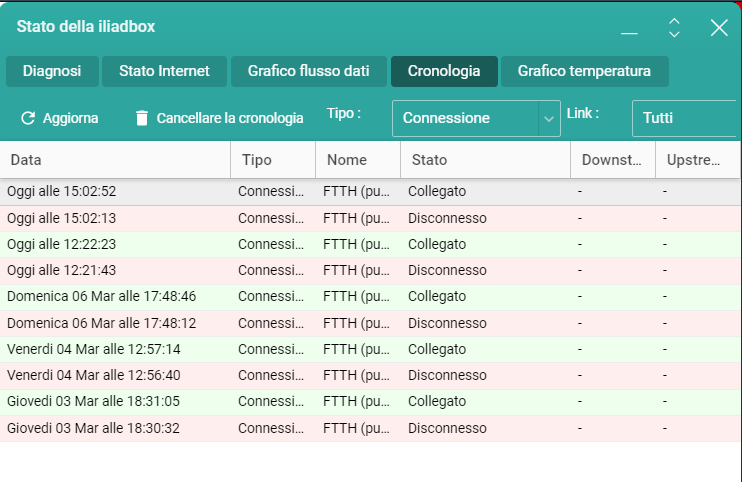Viewport: 742px width, 482px height.
Task: Select row Oggi alle 15:02:13
Action: (370, 219)
